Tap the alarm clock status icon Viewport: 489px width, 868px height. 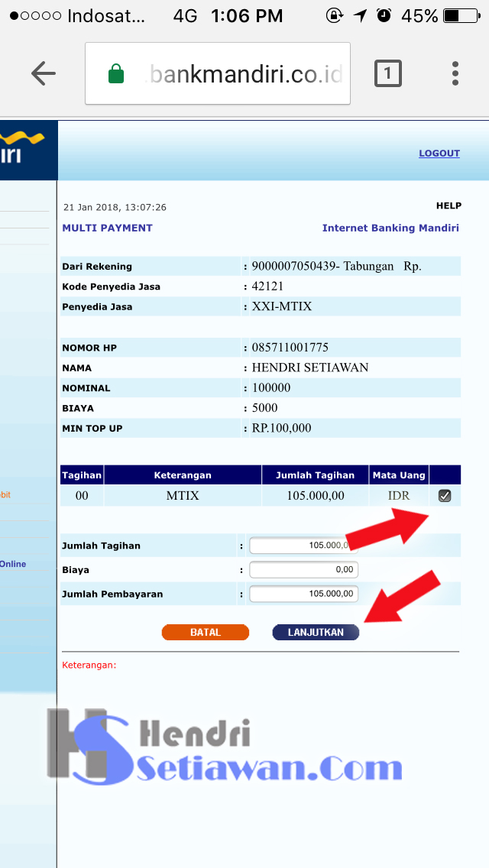384,15
